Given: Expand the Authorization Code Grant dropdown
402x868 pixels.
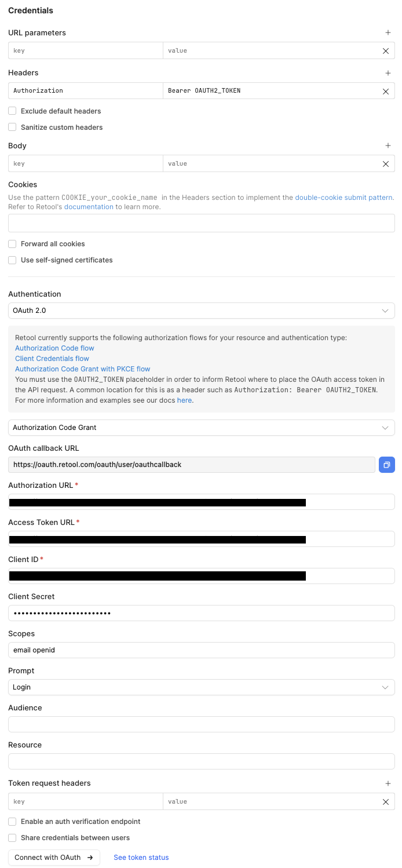Looking at the screenshot, I should tap(201, 428).
